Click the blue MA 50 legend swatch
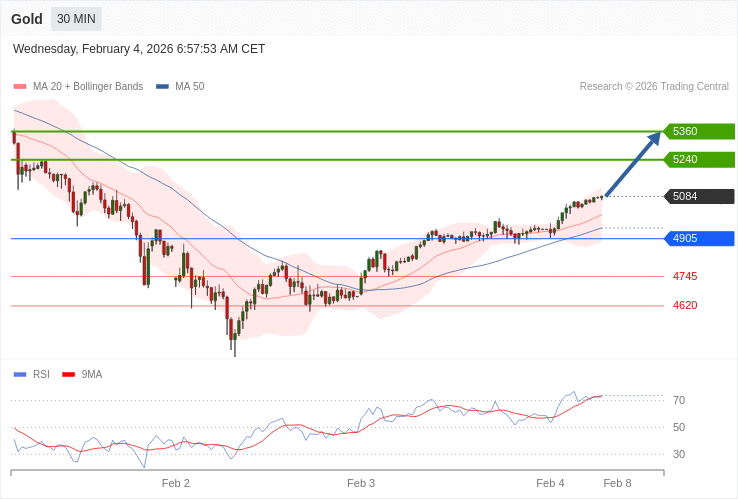The width and height of the screenshot is (738, 500). 162,87
